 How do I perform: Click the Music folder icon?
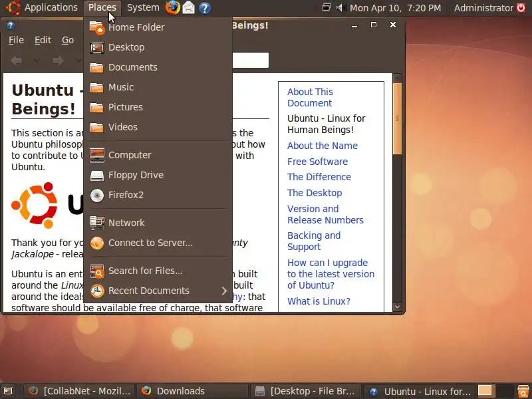[97, 87]
